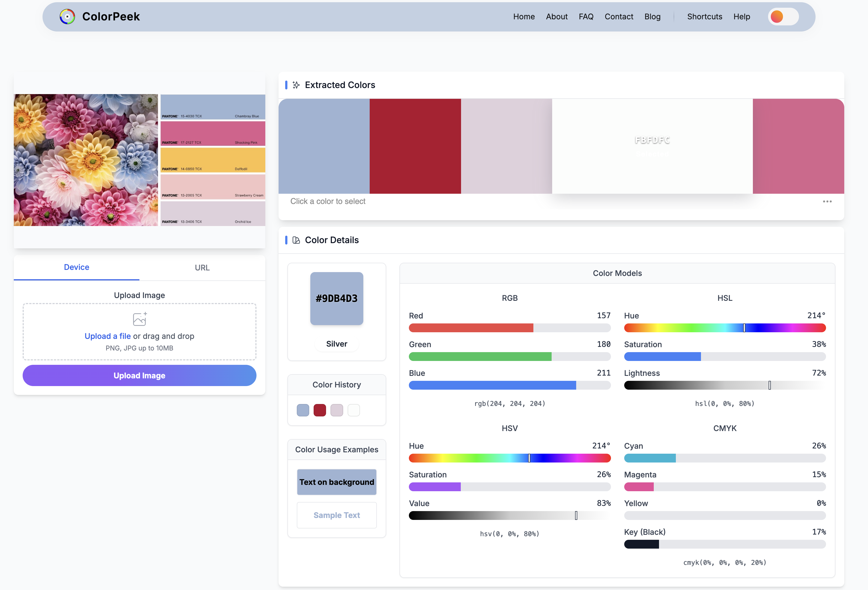
Task: Open the three-dots menu under extracted colors
Action: coord(827,202)
